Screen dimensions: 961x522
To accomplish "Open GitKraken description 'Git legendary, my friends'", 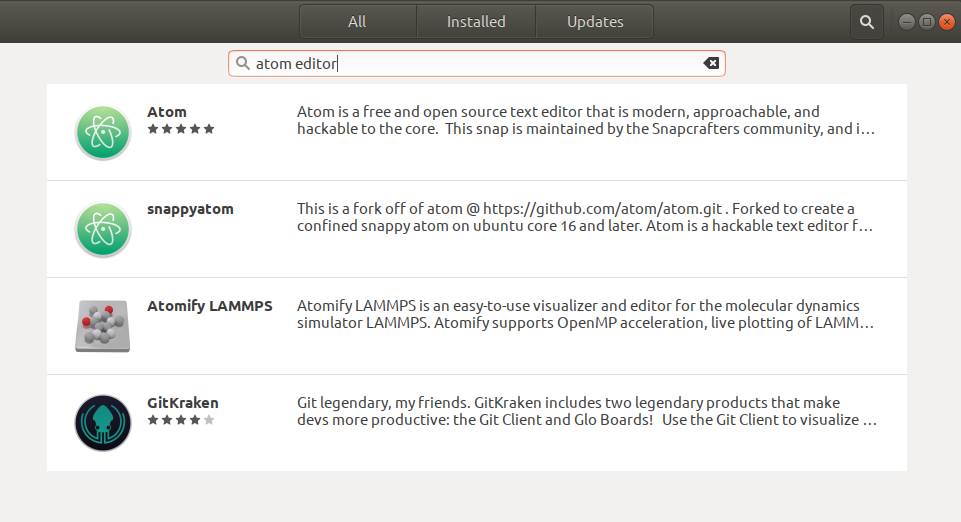I will pyautogui.click(x=587, y=411).
